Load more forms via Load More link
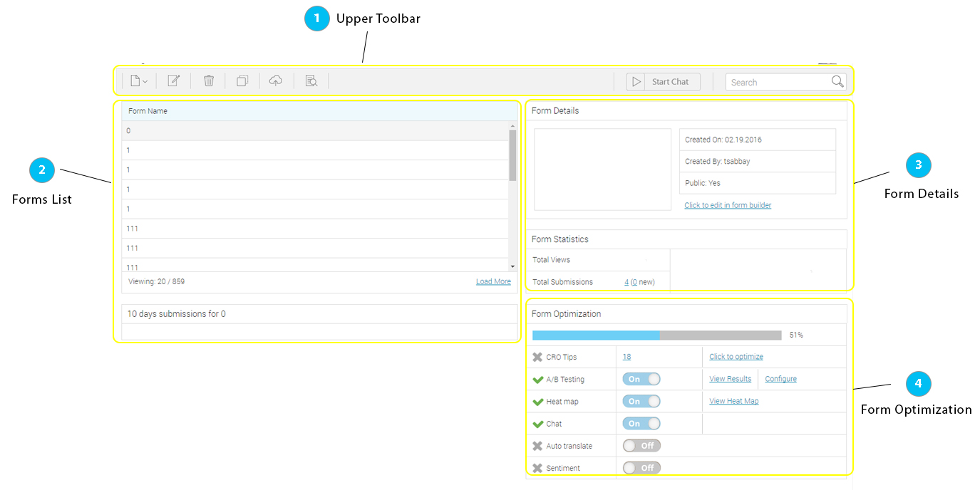 (493, 282)
